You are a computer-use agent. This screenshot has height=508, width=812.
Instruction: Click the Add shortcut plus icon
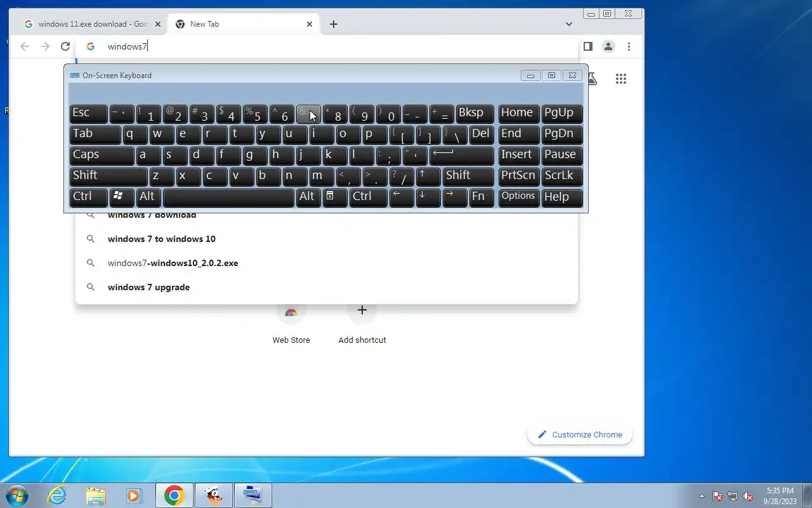[x=362, y=311]
